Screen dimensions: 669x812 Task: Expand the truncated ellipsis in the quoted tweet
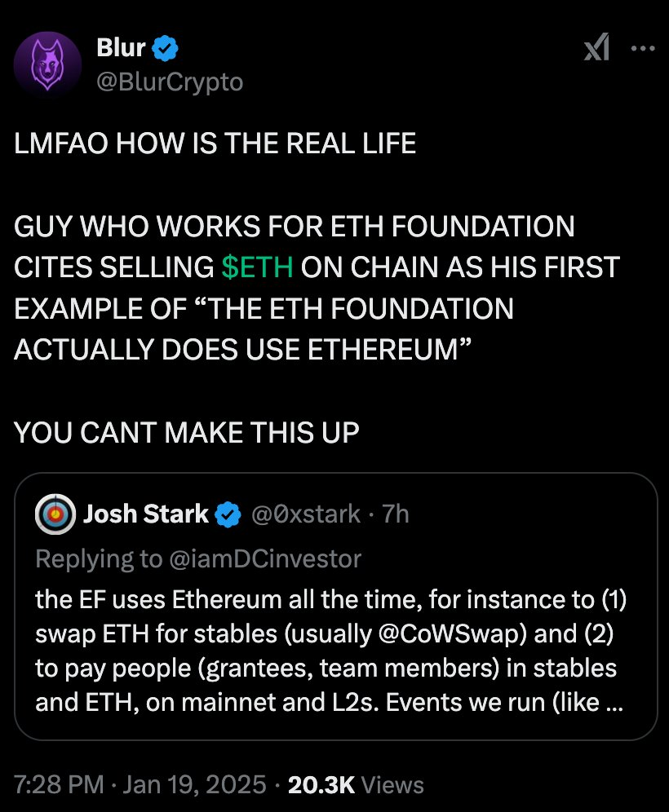pos(612,703)
